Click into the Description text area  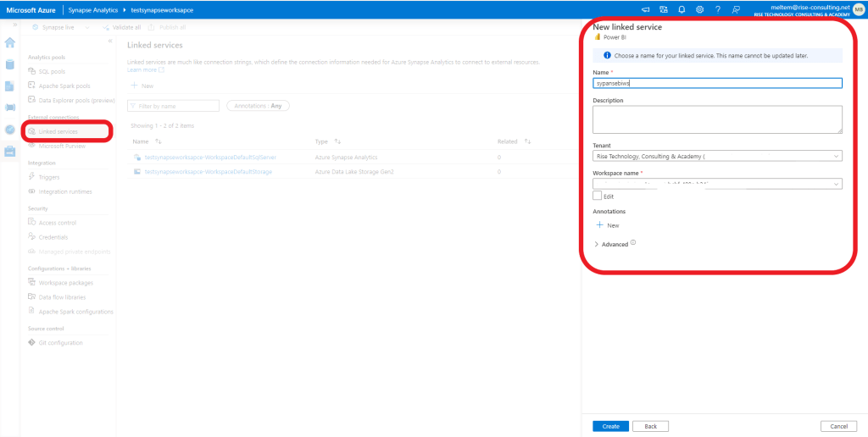[x=717, y=119]
